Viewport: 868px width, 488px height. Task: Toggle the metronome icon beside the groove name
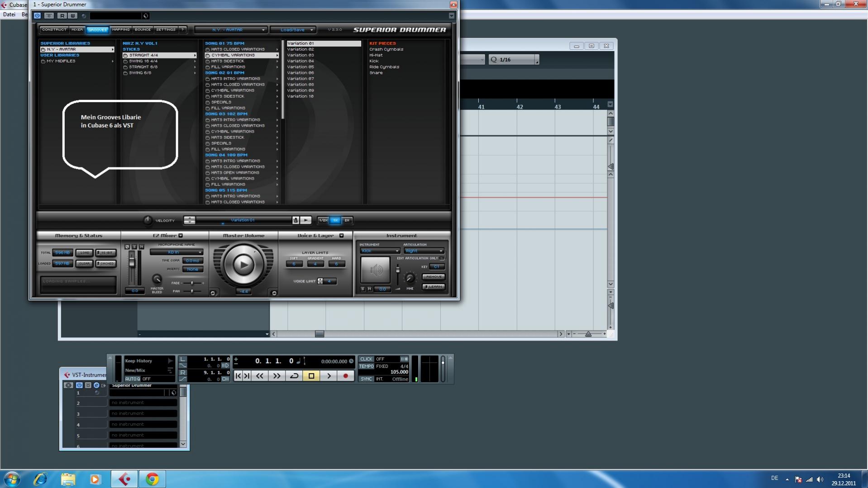point(296,220)
